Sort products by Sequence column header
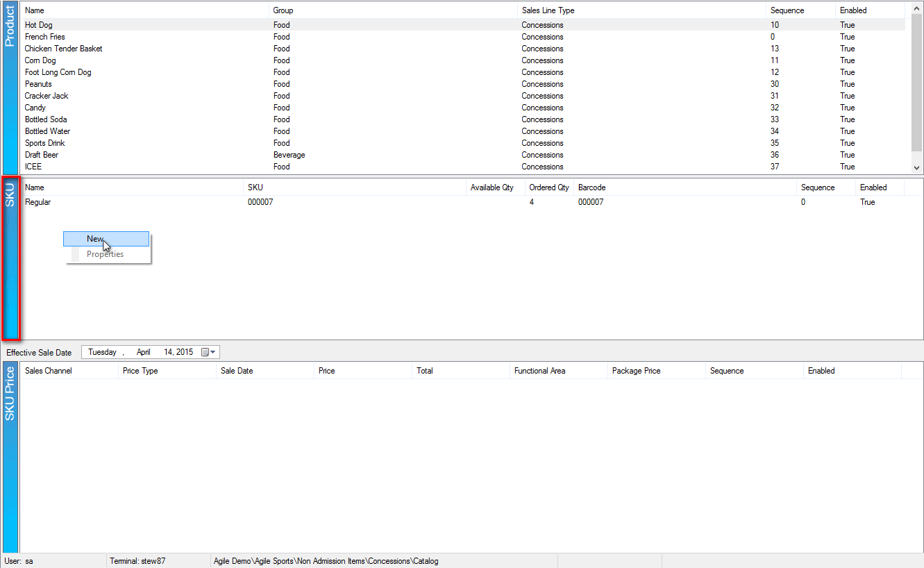924x568 pixels. coord(800,10)
